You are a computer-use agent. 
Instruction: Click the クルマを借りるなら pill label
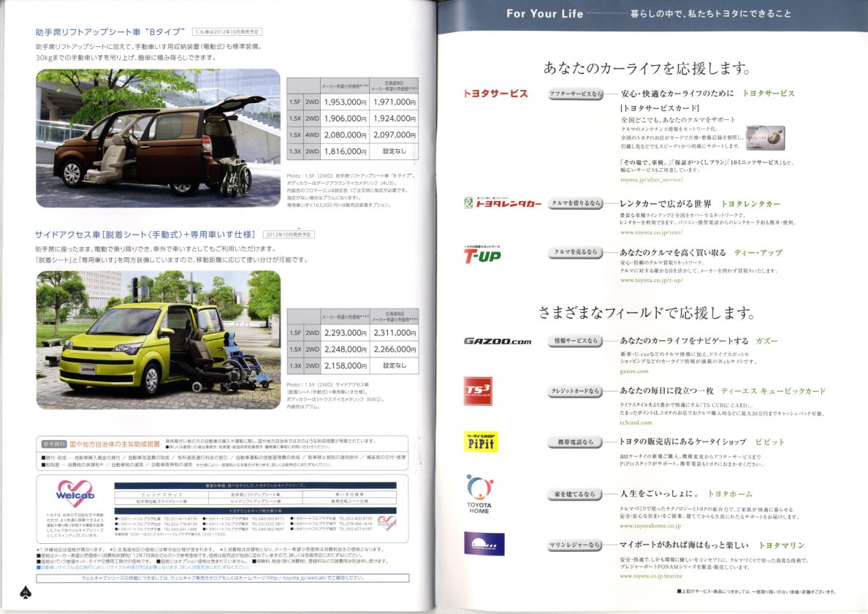tap(576, 203)
